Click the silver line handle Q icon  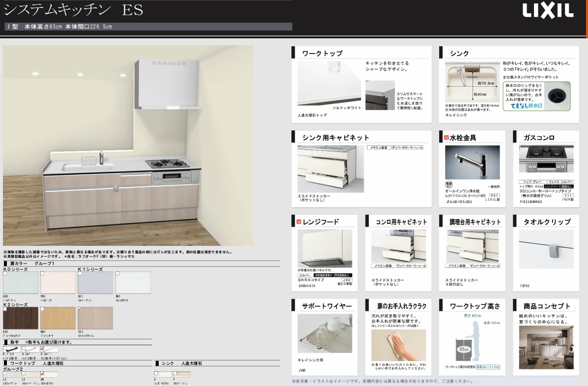pos(49,350)
